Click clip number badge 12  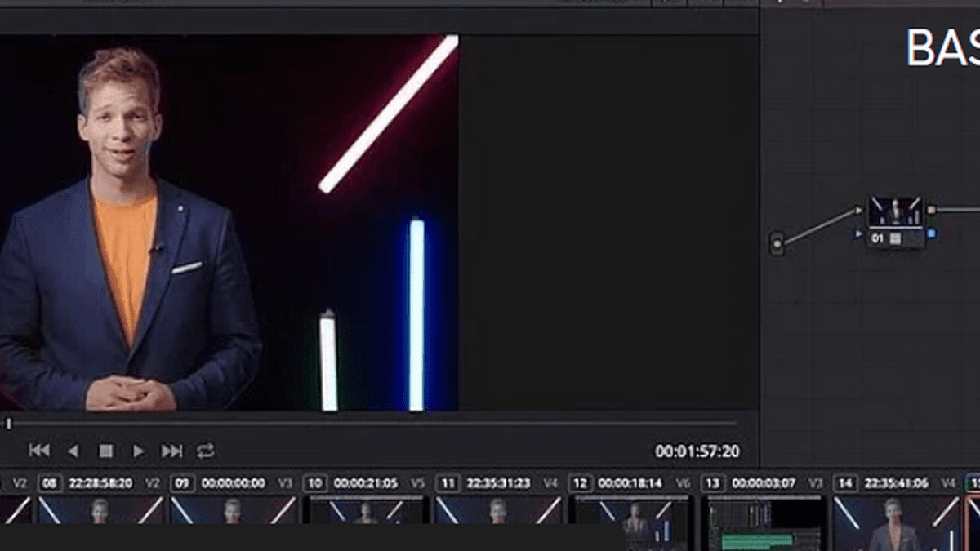pos(580,483)
